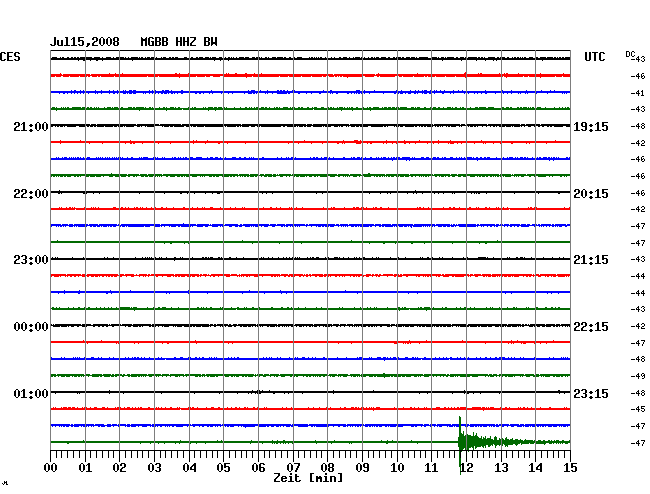The height and width of the screenshot is (494, 650).
Task: Click the 23:15 UTC time label
Action: point(591,393)
